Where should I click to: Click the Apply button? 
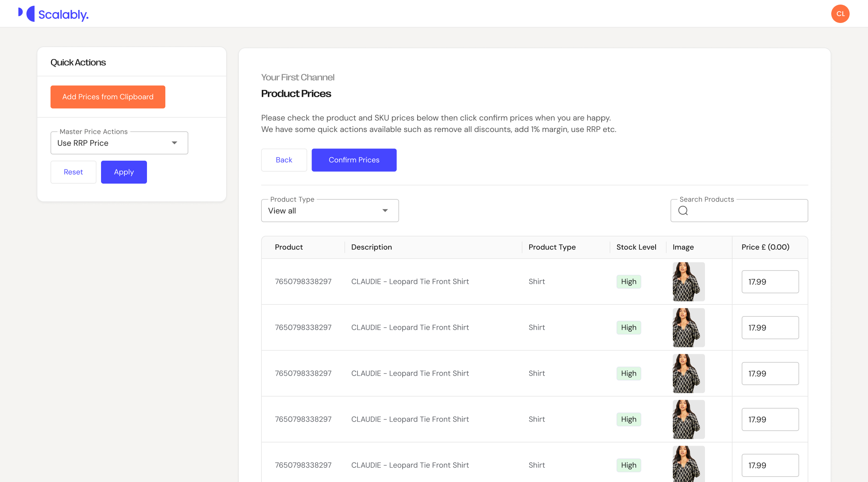coord(124,172)
